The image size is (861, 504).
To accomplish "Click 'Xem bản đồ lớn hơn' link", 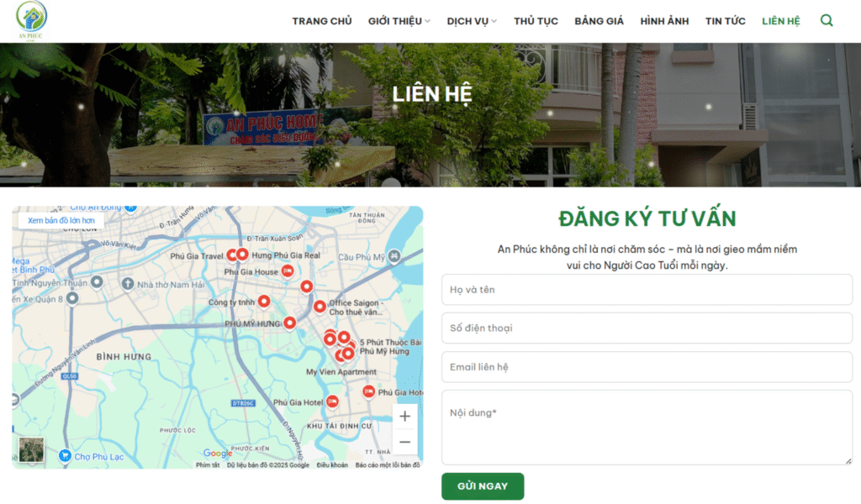I will tap(61, 220).
